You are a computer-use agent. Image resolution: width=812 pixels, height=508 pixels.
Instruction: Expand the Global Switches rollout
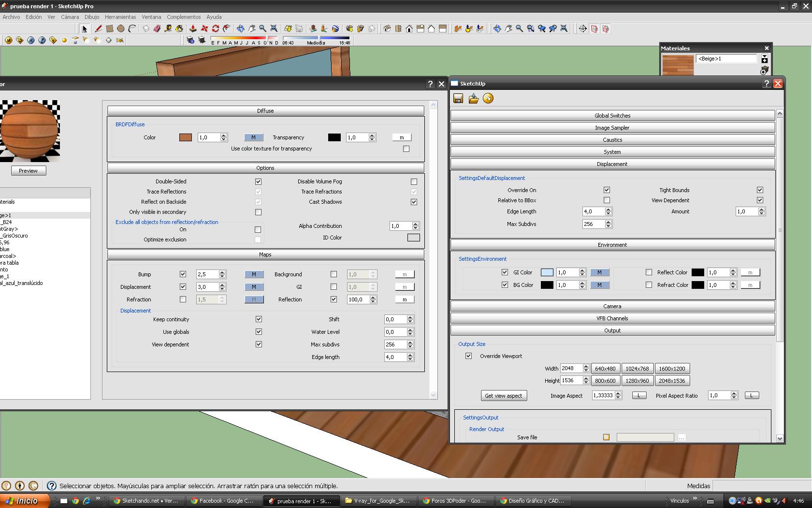(x=612, y=116)
